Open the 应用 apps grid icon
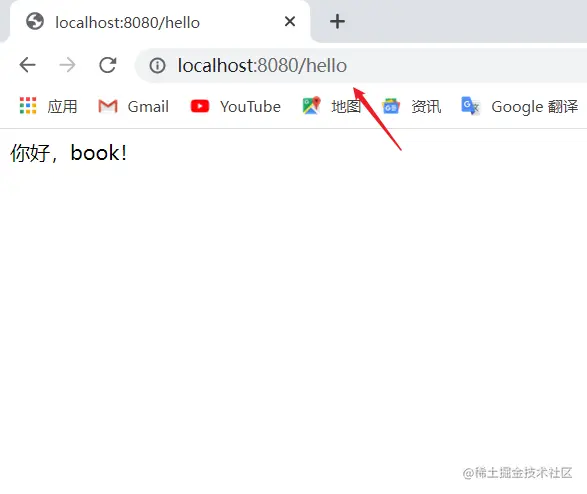Viewport: 587px width, 494px height. (x=28, y=106)
